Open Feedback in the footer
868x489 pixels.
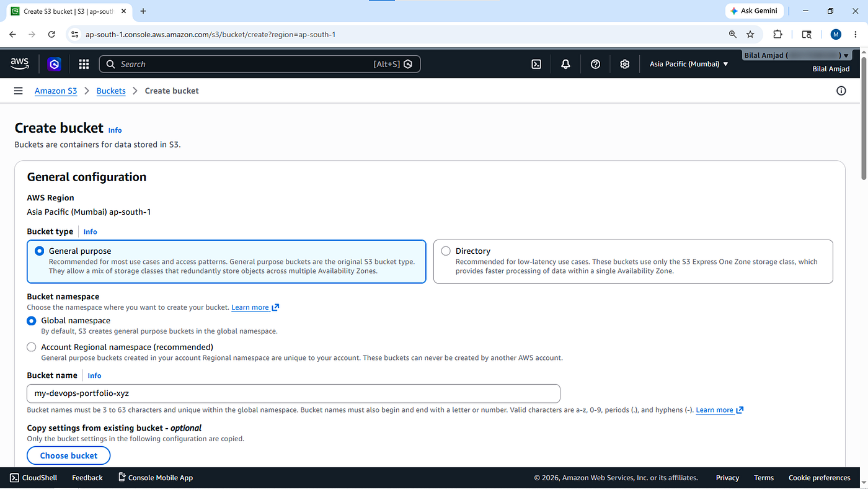tap(87, 478)
